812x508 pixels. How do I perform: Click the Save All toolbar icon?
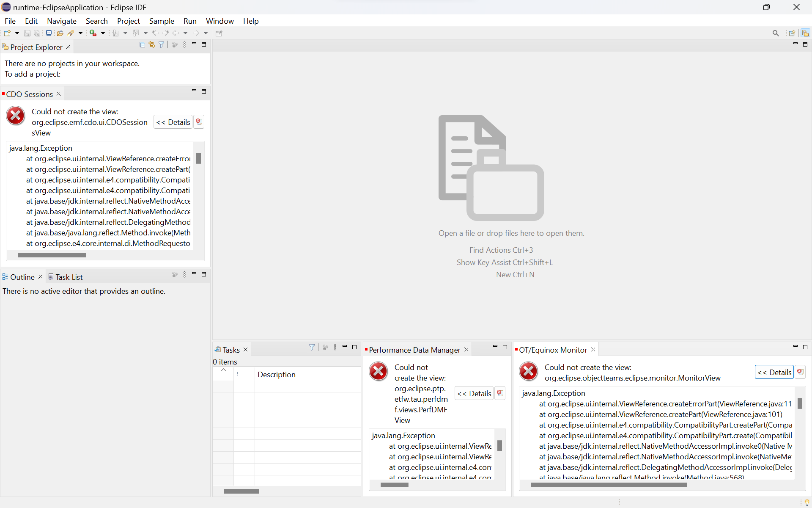[37, 33]
